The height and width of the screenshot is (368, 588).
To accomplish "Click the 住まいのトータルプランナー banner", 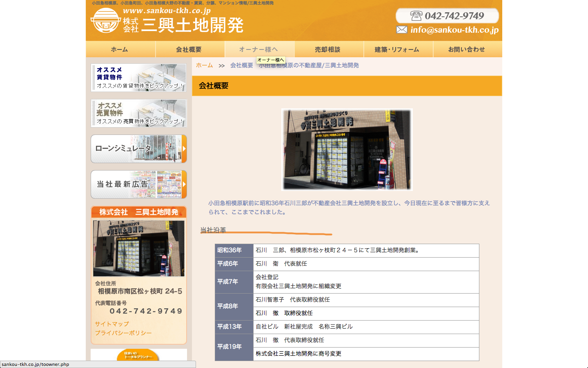I will (139, 355).
